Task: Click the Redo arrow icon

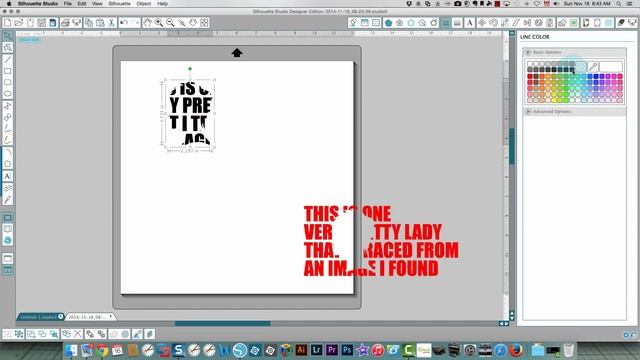Action: [x=135, y=23]
